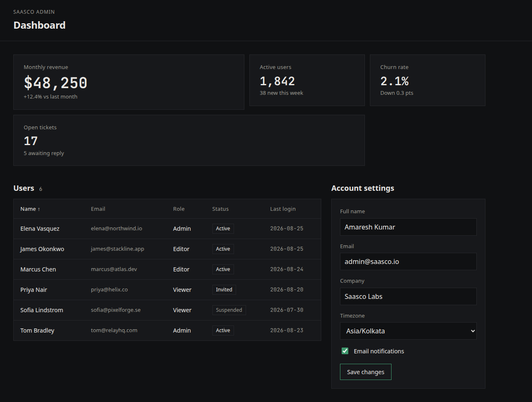This screenshot has height=402, width=532.
Task: Select the Company field containing Saasco Labs
Action: pos(408,296)
